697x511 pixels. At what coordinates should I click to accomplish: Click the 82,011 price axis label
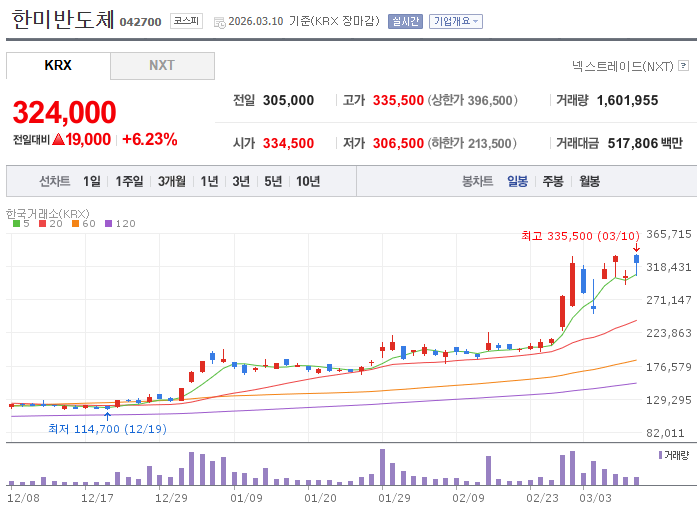665,433
